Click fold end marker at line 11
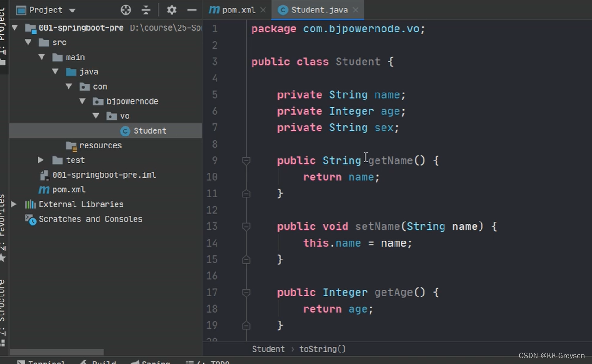592x364 pixels. pyautogui.click(x=246, y=193)
